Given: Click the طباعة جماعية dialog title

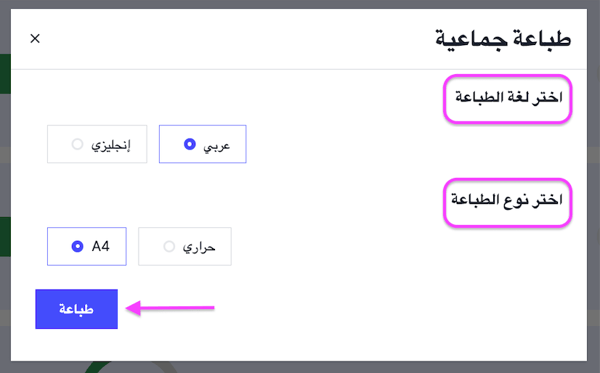Looking at the screenshot, I should (x=503, y=39).
